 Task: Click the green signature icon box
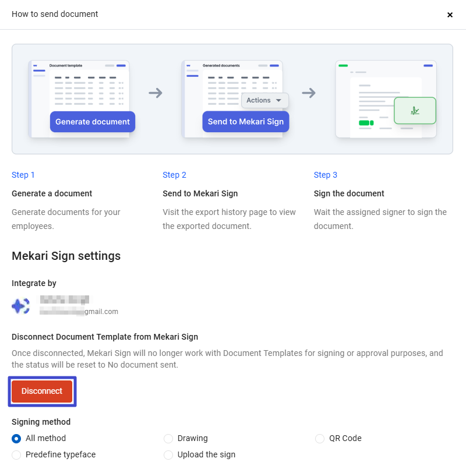coord(415,111)
